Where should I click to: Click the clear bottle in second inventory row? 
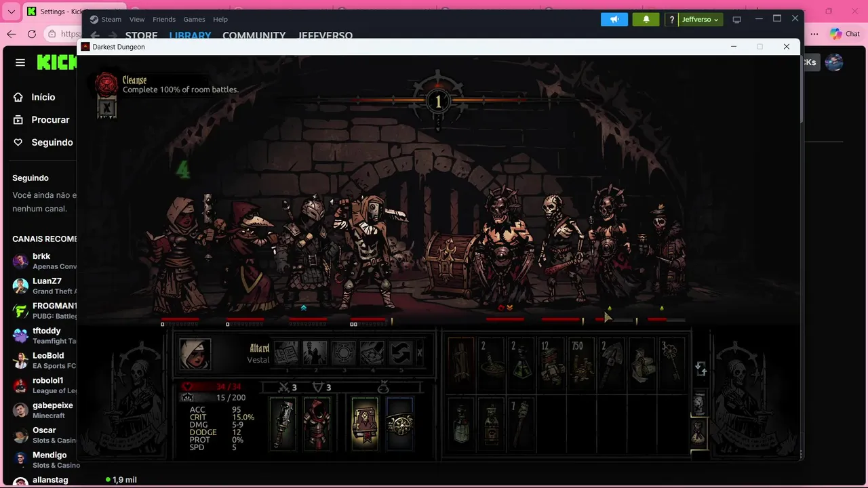point(461,424)
